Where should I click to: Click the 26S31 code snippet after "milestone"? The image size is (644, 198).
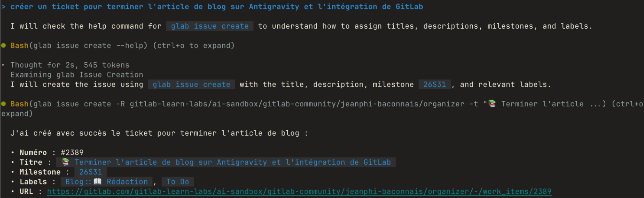[x=435, y=85]
